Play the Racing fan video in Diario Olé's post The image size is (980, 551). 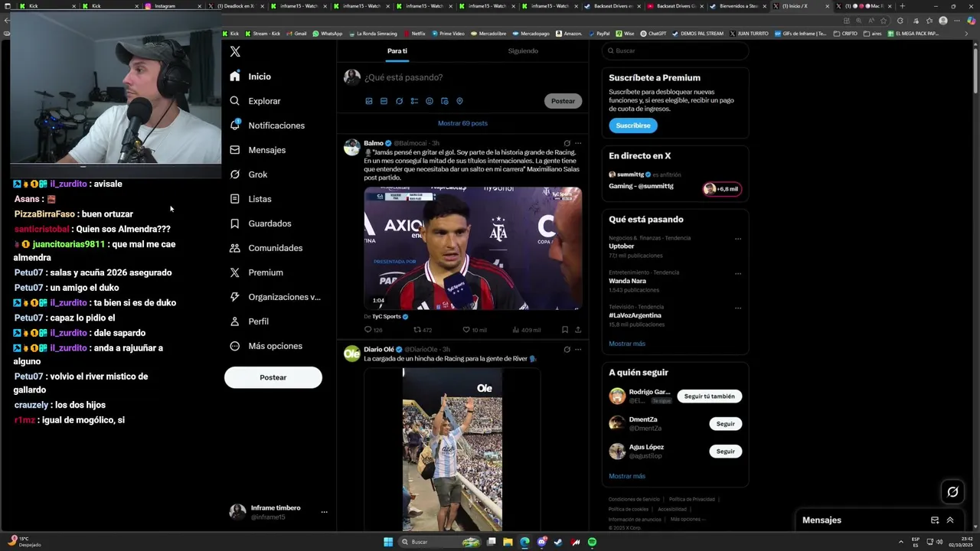(x=452, y=450)
